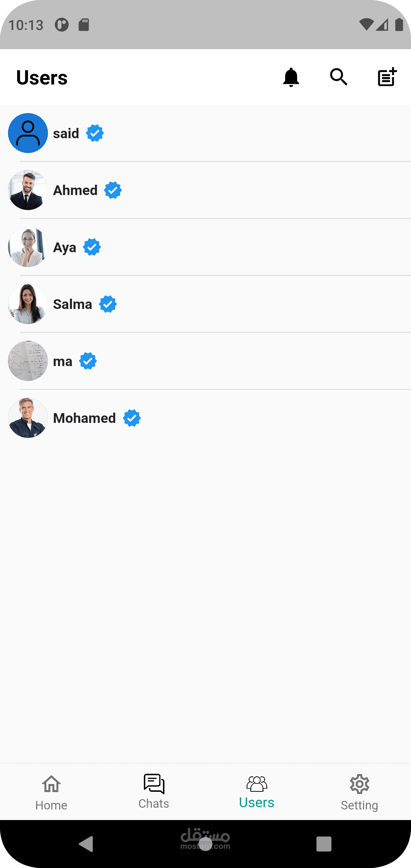Tap Salma's profile photo

click(x=28, y=304)
